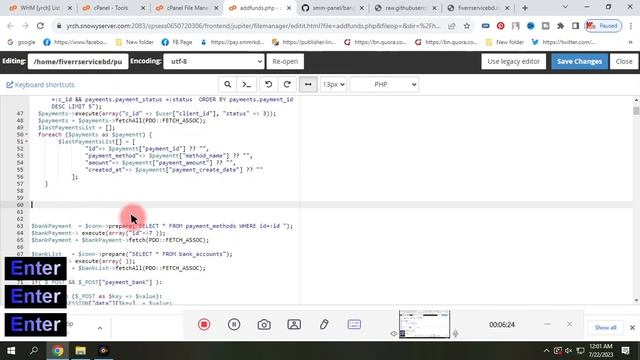Screen dimensions: 640x360
Task: Open the go-to-line terminal icon
Action: (247, 84)
